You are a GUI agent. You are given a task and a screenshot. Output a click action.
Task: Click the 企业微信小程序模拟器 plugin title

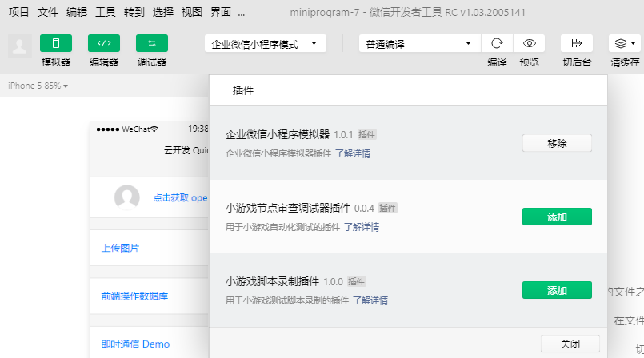[278, 134]
